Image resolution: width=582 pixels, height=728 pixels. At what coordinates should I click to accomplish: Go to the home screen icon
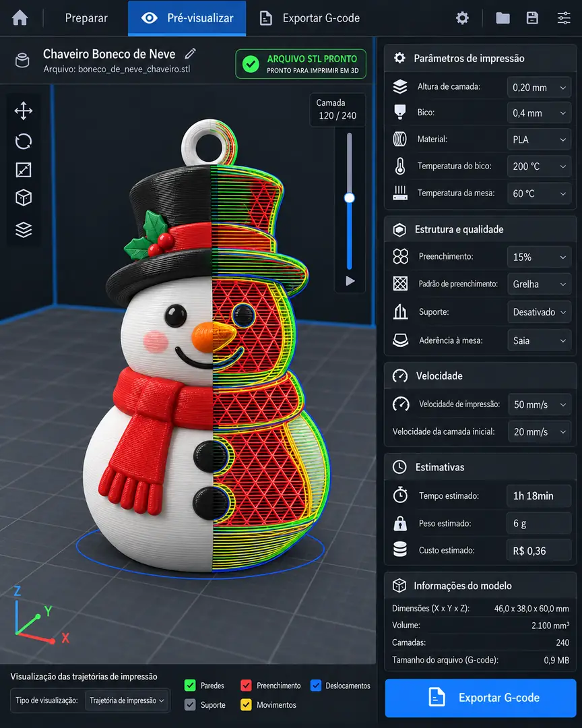click(20, 18)
